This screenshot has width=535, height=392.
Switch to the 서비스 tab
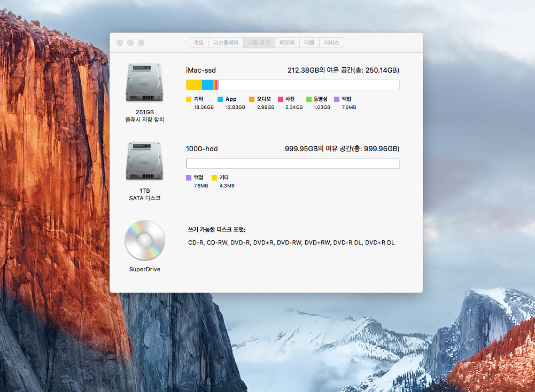click(x=331, y=43)
